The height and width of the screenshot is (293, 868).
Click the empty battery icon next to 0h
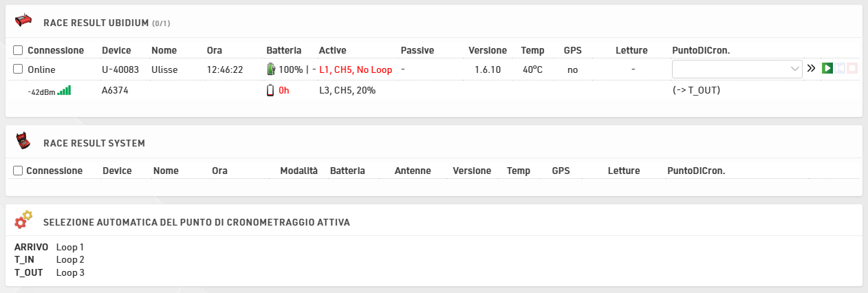[x=270, y=90]
